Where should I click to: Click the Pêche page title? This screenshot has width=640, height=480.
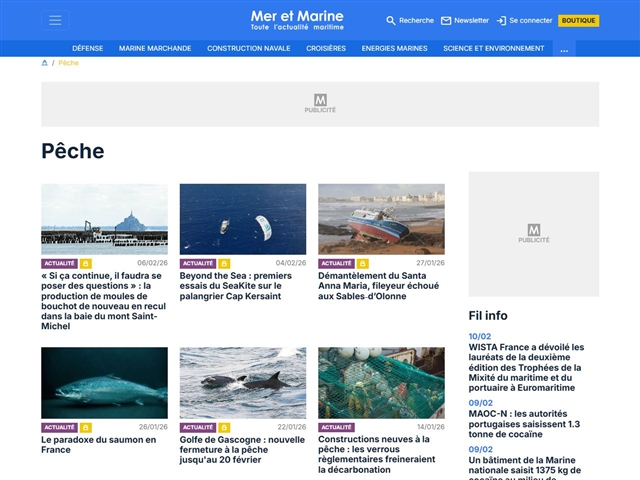[73, 151]
